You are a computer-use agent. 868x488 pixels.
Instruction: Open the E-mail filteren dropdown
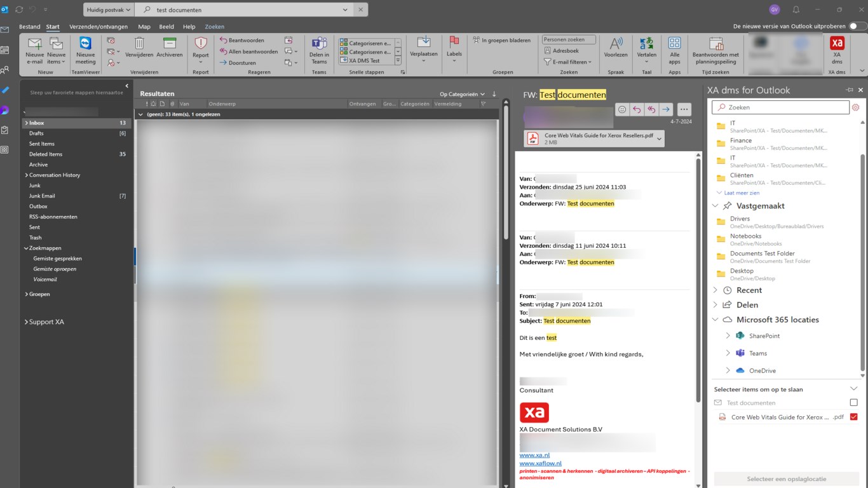point(568,62)
